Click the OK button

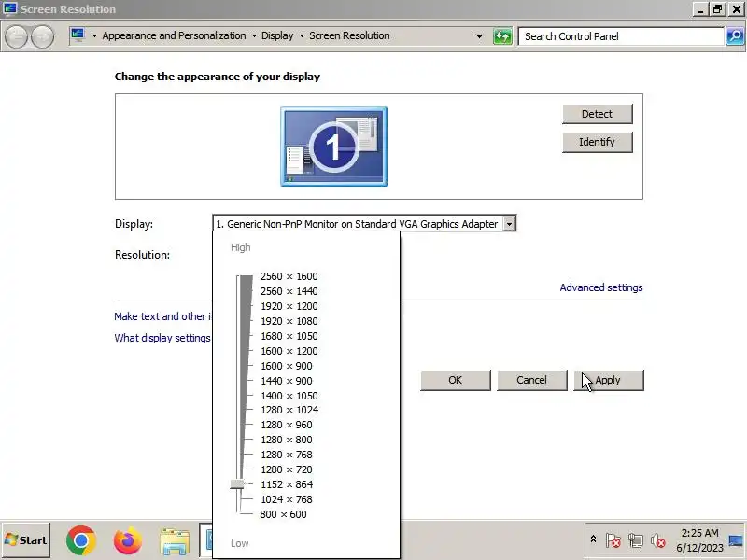pyautogui.click(x=455, y=380)
